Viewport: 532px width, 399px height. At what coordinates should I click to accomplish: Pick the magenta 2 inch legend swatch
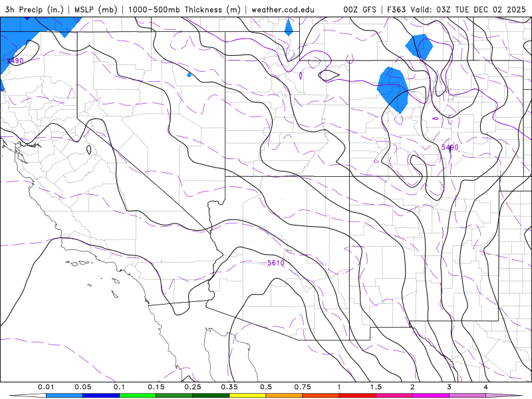(x=431, y=396)
